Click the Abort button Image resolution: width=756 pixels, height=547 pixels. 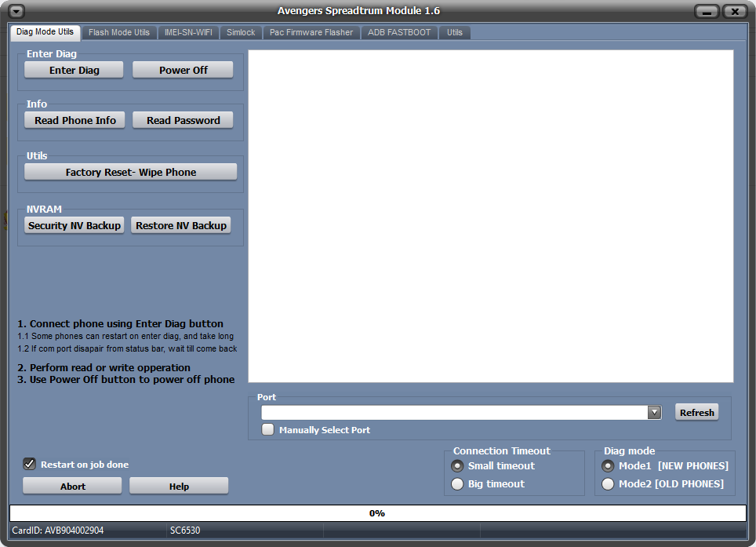click(72, 487)
